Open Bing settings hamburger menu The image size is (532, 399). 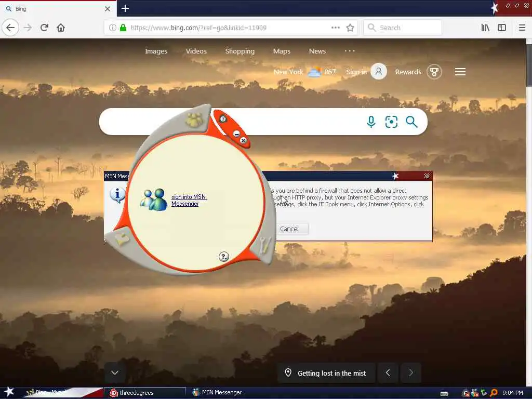pos(460,72)
